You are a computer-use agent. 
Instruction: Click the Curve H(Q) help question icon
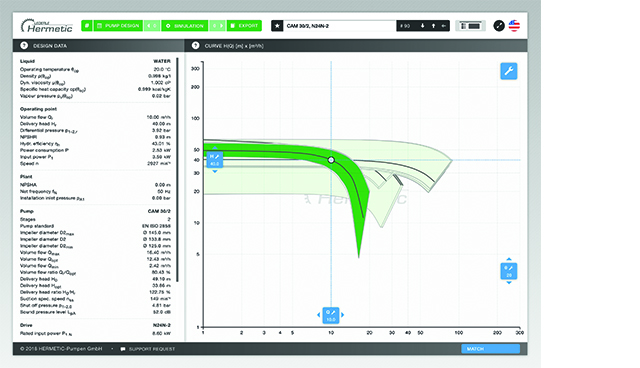pyautogui.click(x=196, y=45)
